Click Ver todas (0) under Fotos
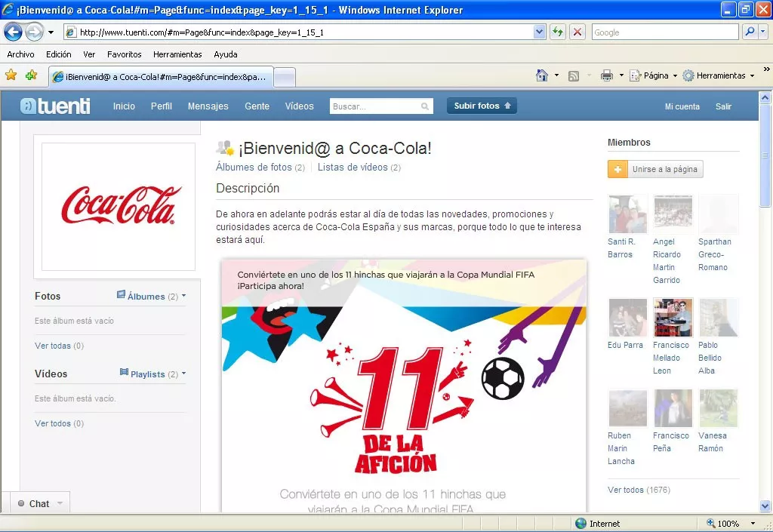The width and height of the screenshot is (773, 532). click(59, 346)
